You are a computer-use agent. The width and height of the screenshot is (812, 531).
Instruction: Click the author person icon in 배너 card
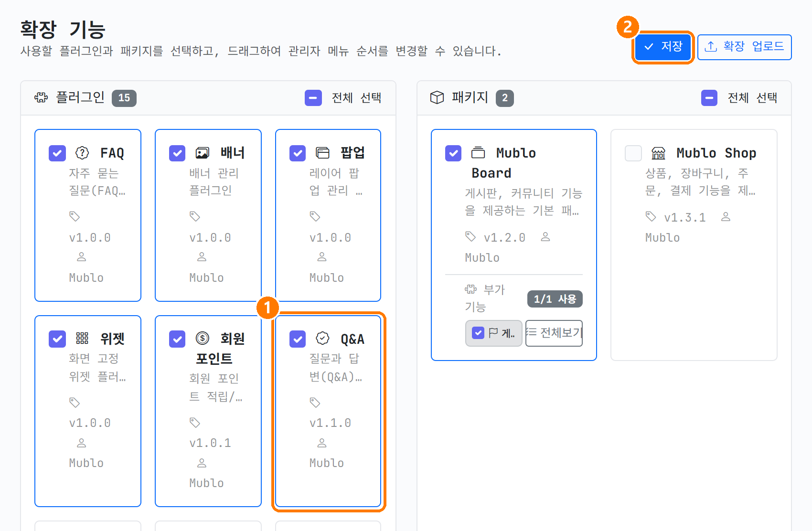click(202, 257)
